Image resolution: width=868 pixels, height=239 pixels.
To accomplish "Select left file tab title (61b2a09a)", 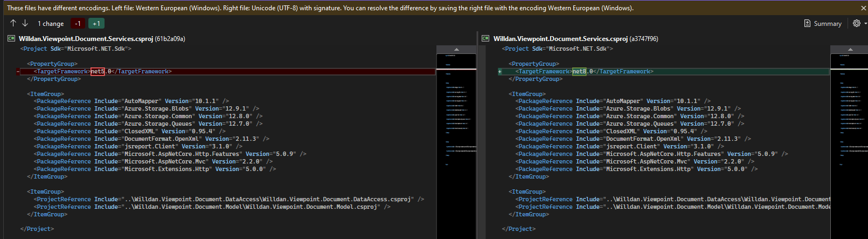I will pos(102,38).
